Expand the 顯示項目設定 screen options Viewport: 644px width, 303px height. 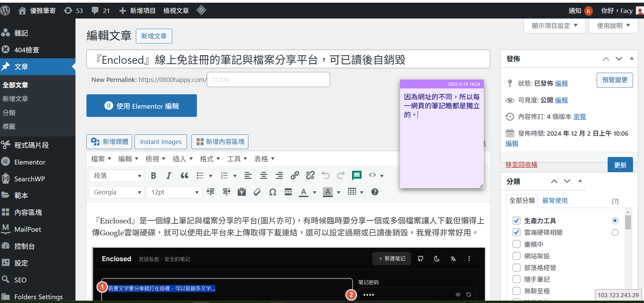click(554, 26)
